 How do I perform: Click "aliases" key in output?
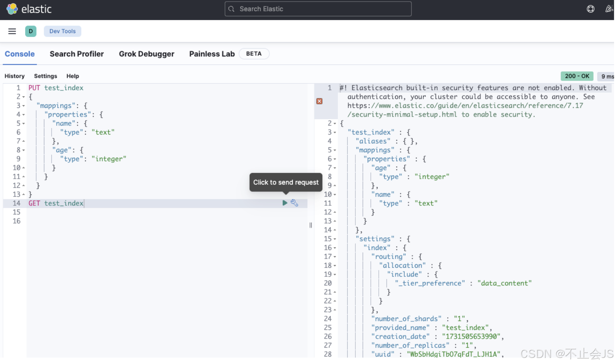click(373, 141)
